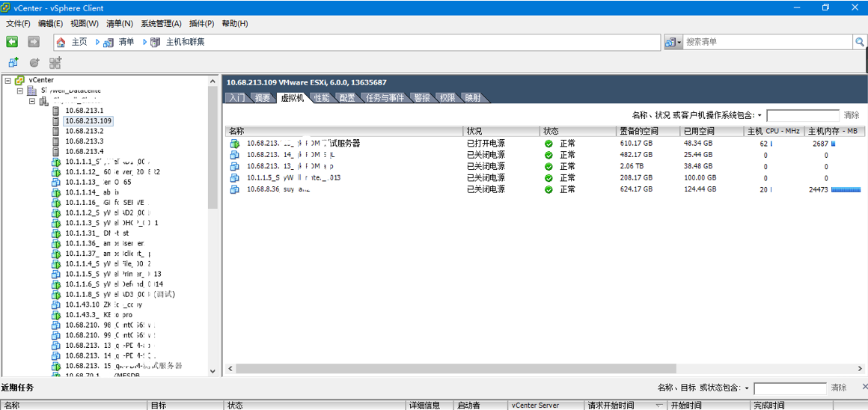The height and width of the screenshot is (410, 868).
Task: Open the 清单 breadcrumb arrow
Action: (145, 42)
